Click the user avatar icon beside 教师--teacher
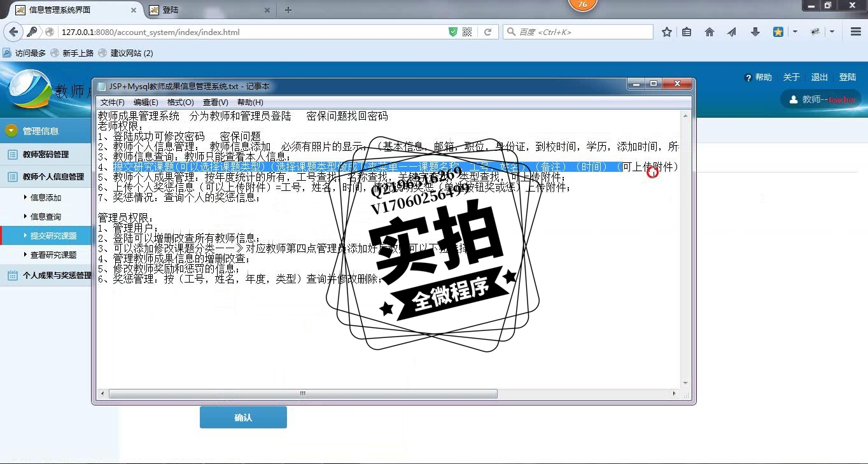The width and height of the screenshot is (868, 464). click(x=794, y=99)
